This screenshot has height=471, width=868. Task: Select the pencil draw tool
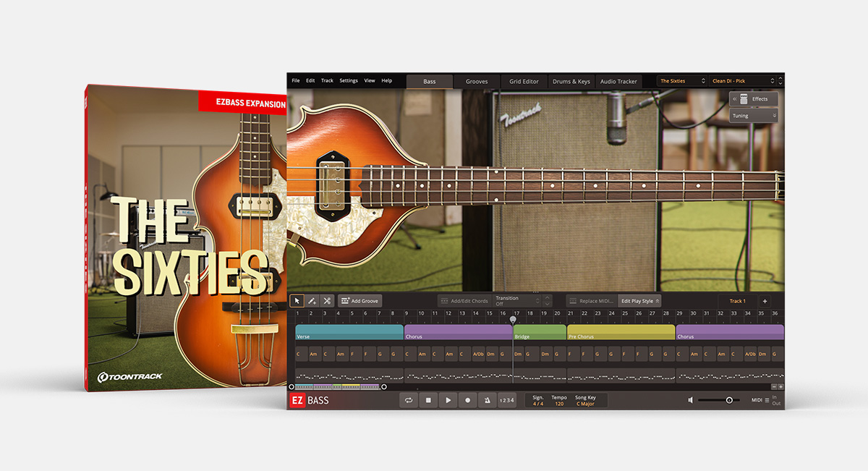[x=312, y=301]
